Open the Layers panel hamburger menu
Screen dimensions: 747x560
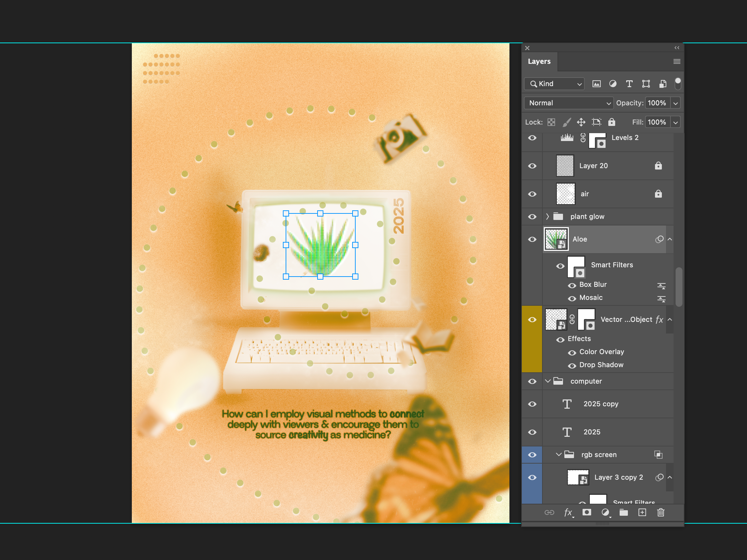(x=677, y=61)
